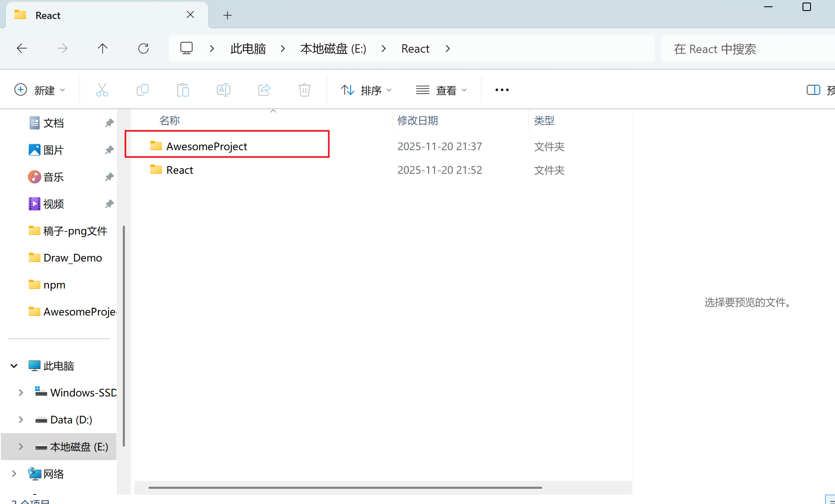The image size is (835, 504).
Task: Refresh the current folder view
Action: click(x=143, y=49)
